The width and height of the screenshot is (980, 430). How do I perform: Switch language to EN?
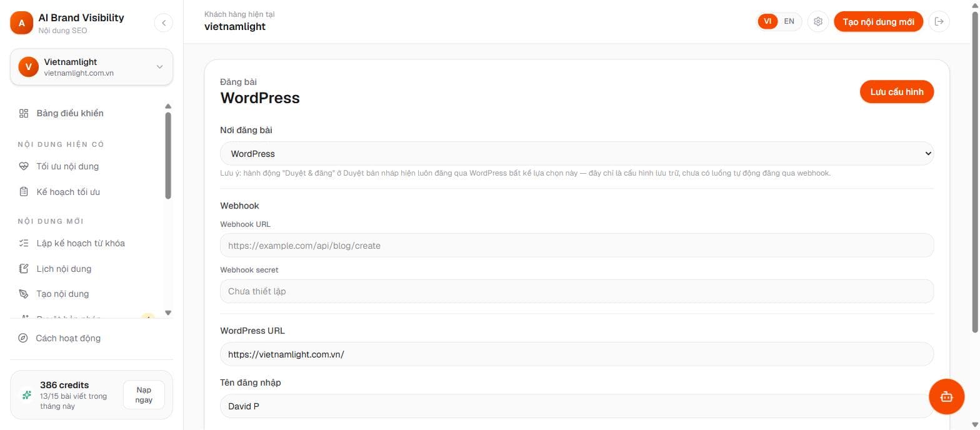[x=789, y=21]
